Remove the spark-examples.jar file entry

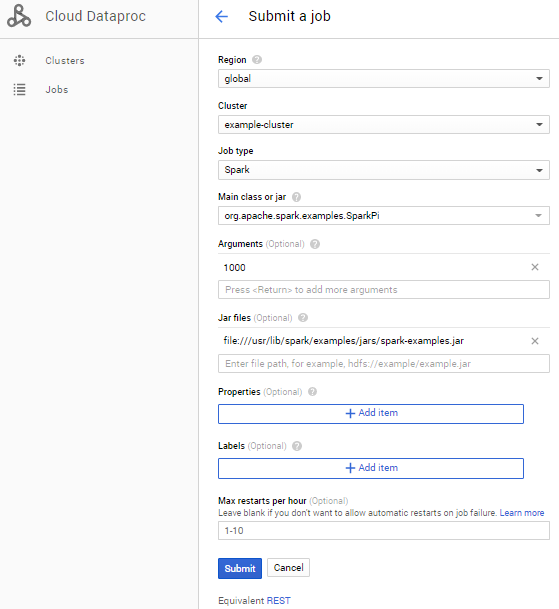pyautogui.click(x=535, y=341)
